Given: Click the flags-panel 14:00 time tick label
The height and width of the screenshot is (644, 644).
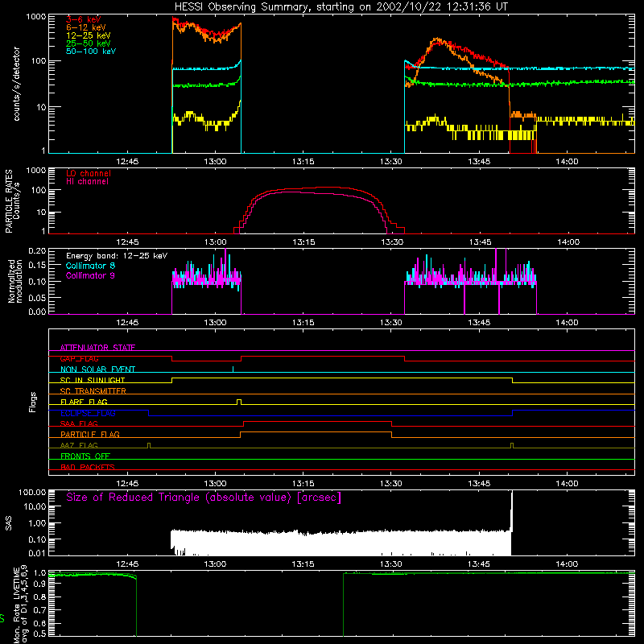Looking at the screenshot, I should (x=567, y=484).
